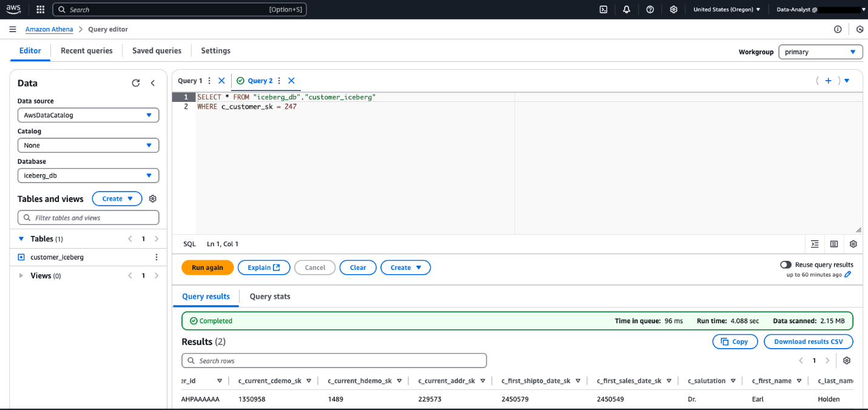Open the Create dropdown next to Clear
868x410 pixels.
pyautogui.click(x=406, y=267)
